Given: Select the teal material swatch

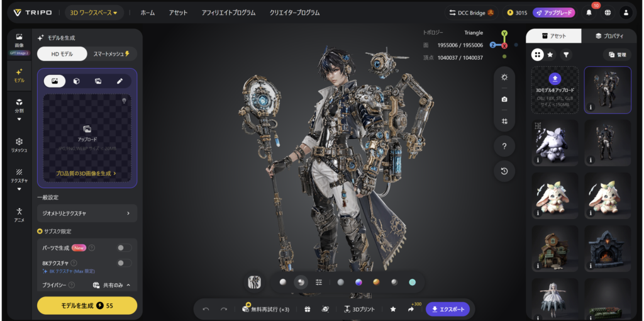Looking at the screenshot, I should pyautogui.click(x=413, y=282).
